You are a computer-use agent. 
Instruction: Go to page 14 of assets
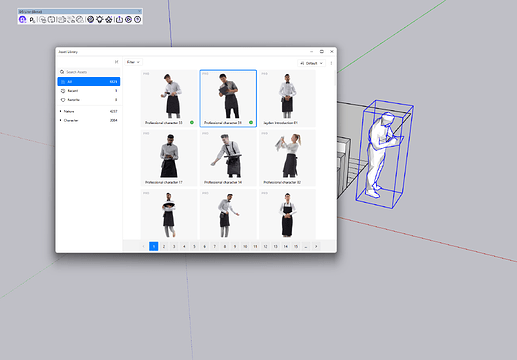click(286, 246)
